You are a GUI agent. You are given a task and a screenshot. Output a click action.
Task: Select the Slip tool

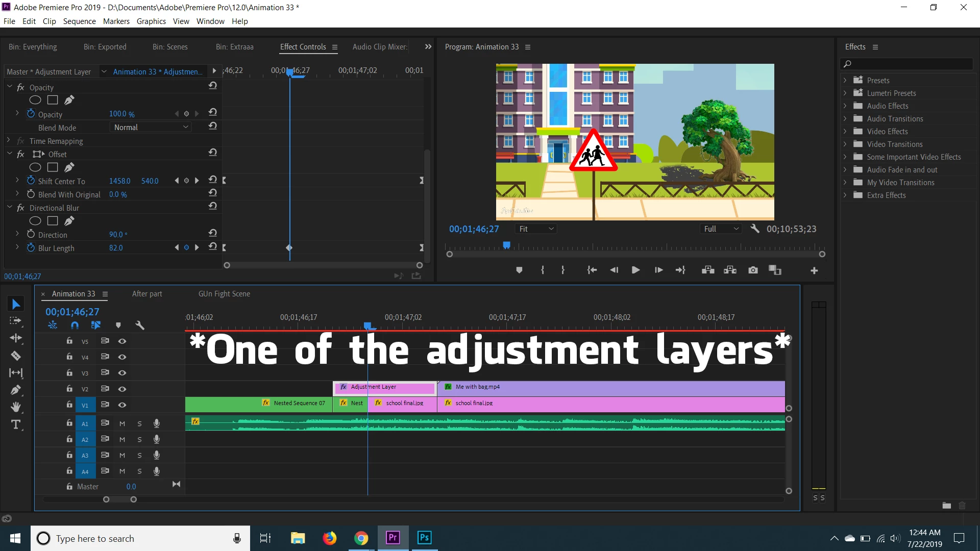pyautogui.click(x=16, y=373)
